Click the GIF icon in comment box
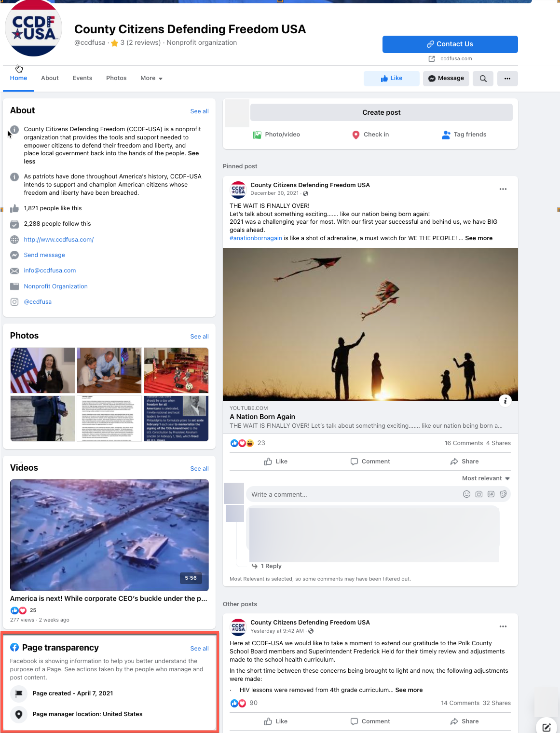The width and height of the screenshot is (560, 733). click(x=491, y=494)
